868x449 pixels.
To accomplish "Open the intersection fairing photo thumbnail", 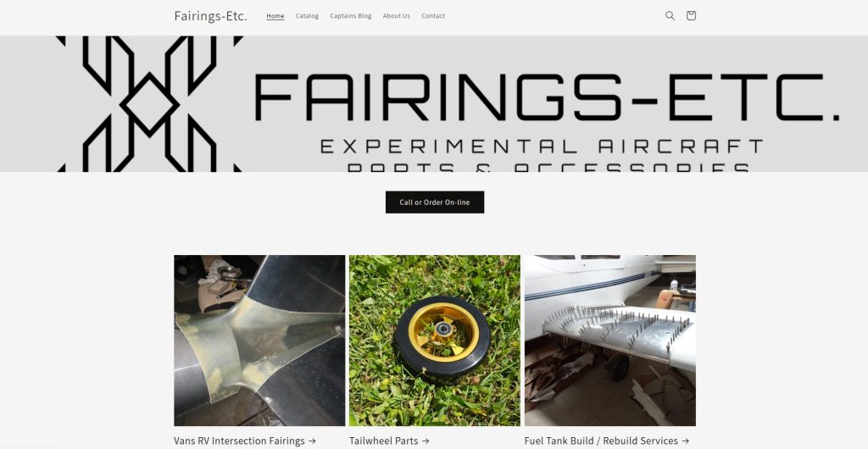I will (259, 340).
